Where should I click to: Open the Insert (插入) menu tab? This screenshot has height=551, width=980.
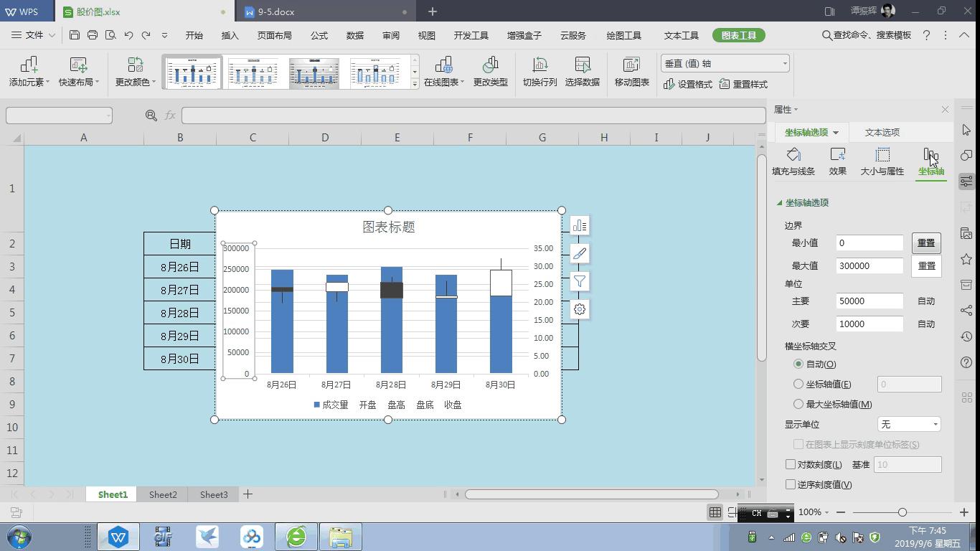pos(230,35)
